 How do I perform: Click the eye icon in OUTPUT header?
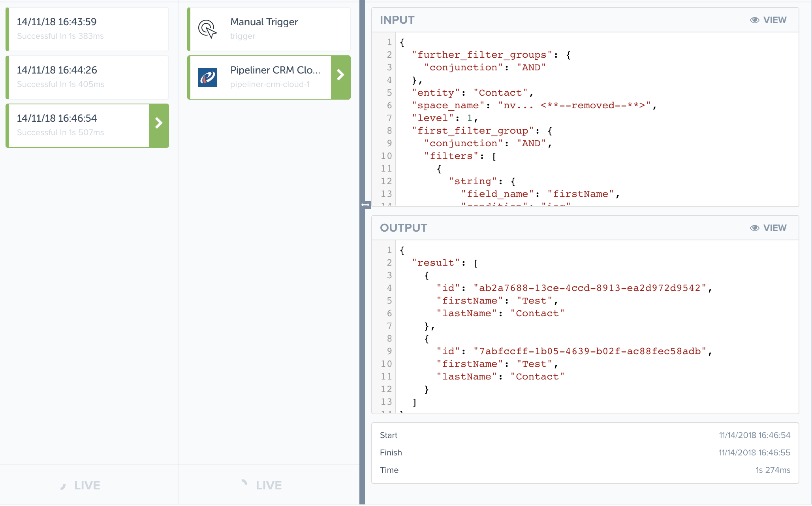click(x=754, y=228)
